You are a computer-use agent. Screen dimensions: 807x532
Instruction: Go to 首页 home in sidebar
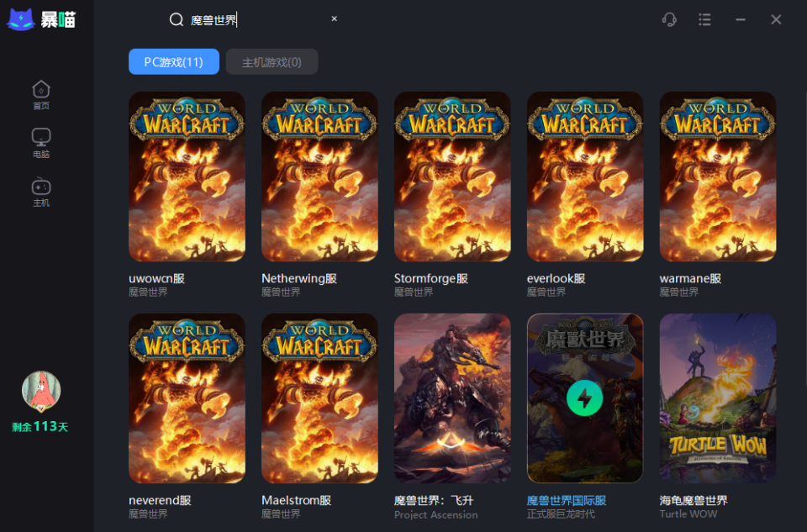click(41, 95)
